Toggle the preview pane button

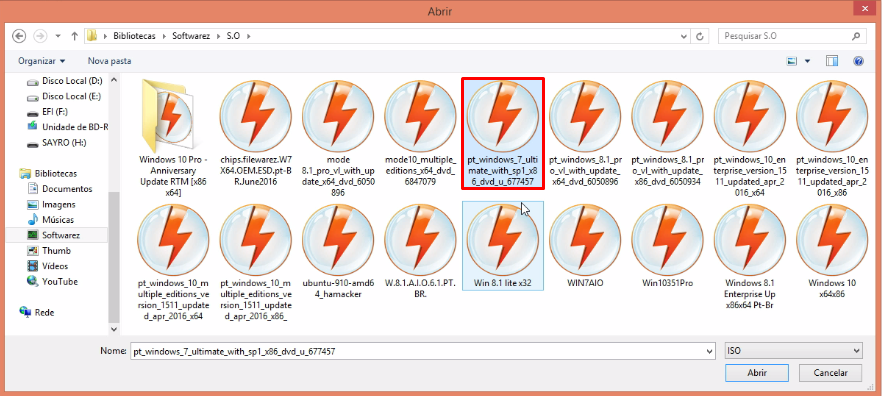[832, 61]
